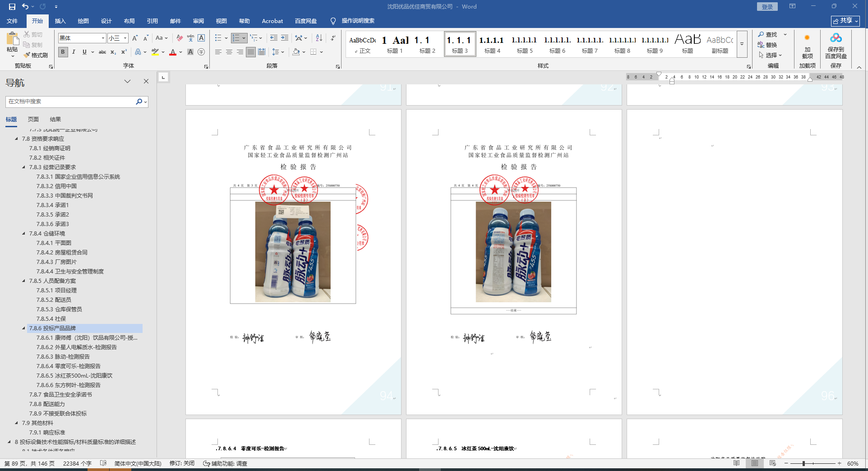Image resolution: width=868 pixels, height=471 pixels.
Task: Switch to Web Layout view
Action: (773, 463)
